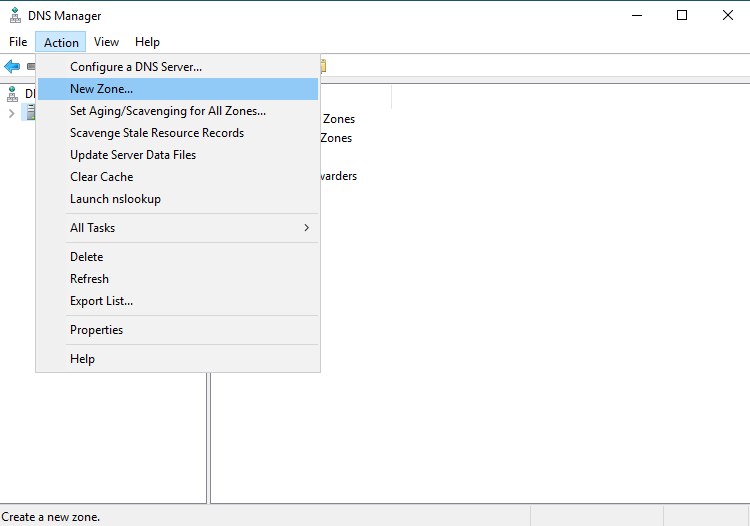Image resolution: width=750 pixels, height=526 pixels.
Task: Expand the server node in the tree
Action: pyautogui.click(x=11, y=113)
